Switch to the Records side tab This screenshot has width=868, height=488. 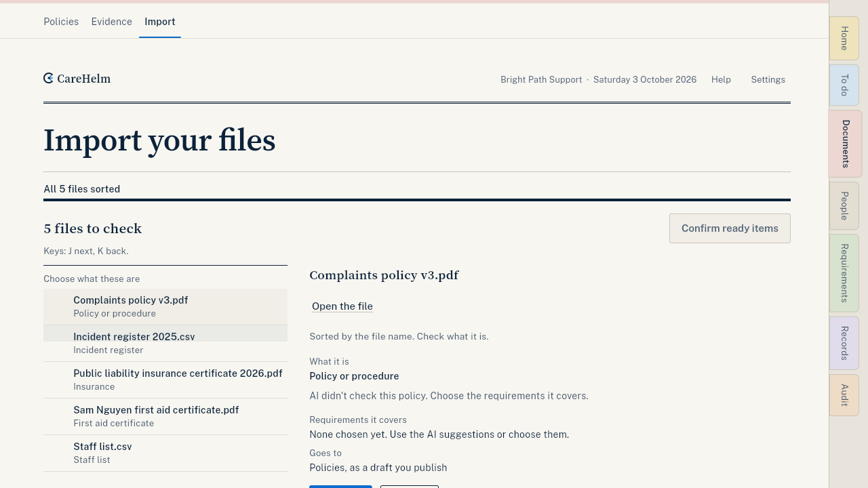click(844, 343)
